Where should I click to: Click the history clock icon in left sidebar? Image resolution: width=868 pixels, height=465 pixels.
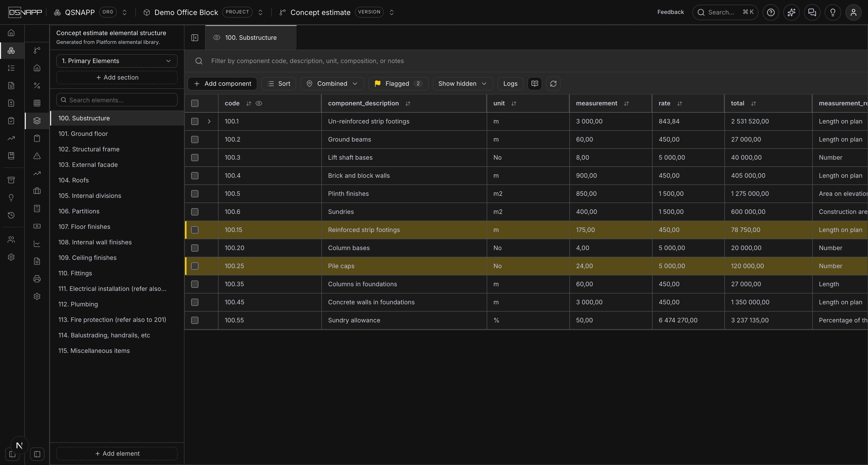pos(11,215)
